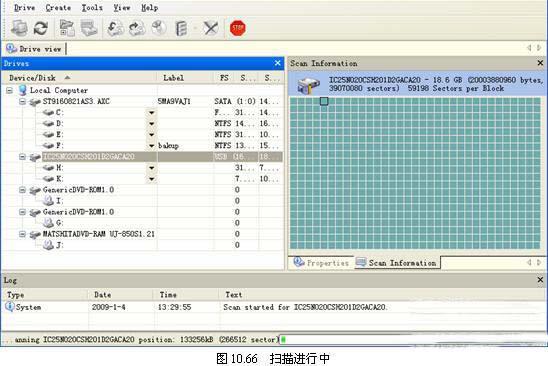
Task: Click the Refresh toolbar icon
Action: 41,28
